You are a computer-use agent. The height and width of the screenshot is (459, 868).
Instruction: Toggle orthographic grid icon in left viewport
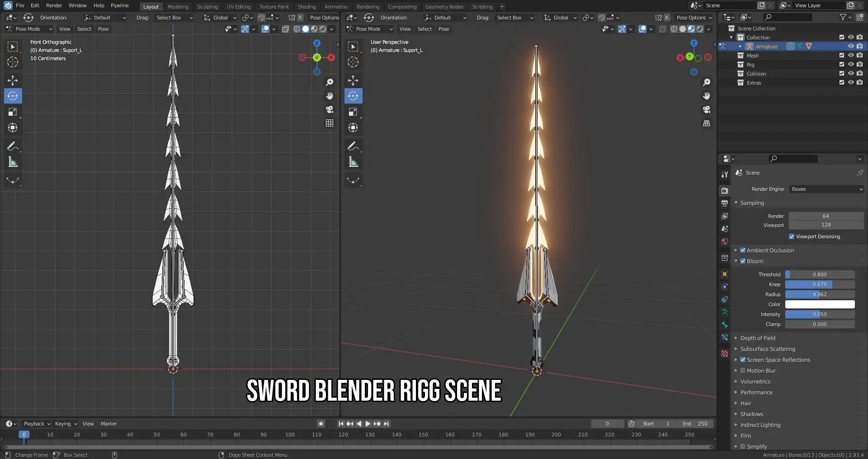click(330, 123)
